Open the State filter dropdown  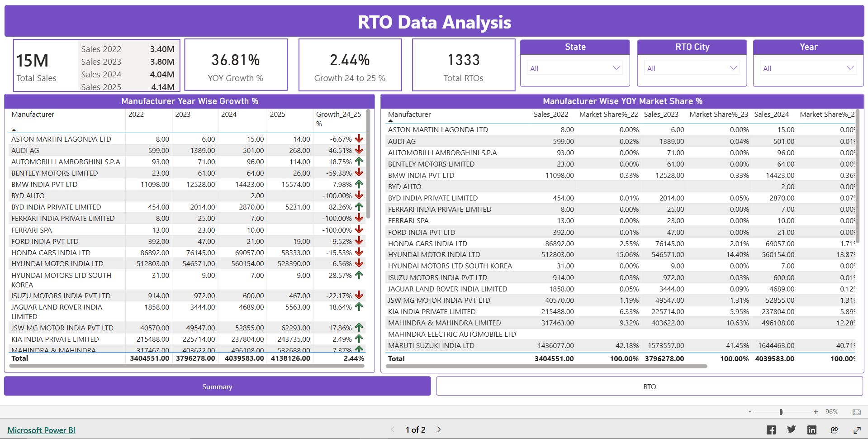[x=574, y=68]
